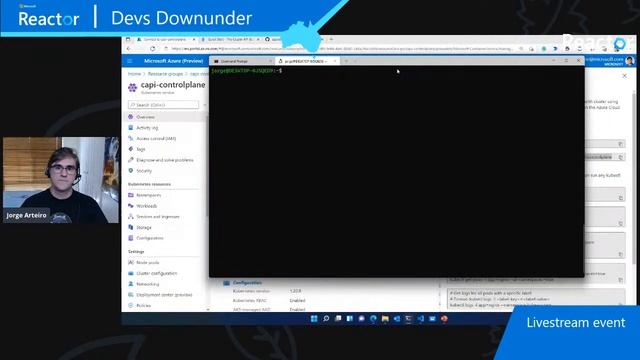Image resolution: width=640 pixels, height=360 pixels.
Task: Open File Explorer from the taskbar
Action: click(385, 319)
